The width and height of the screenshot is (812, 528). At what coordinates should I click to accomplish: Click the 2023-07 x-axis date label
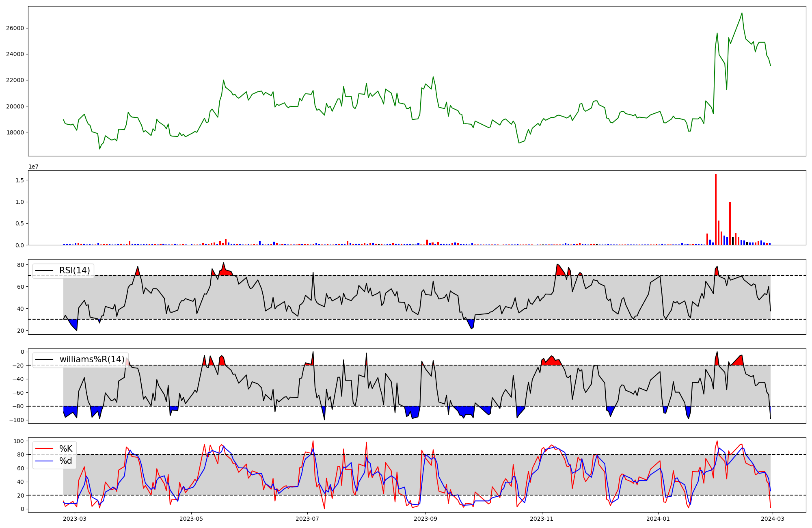point(307,519)
